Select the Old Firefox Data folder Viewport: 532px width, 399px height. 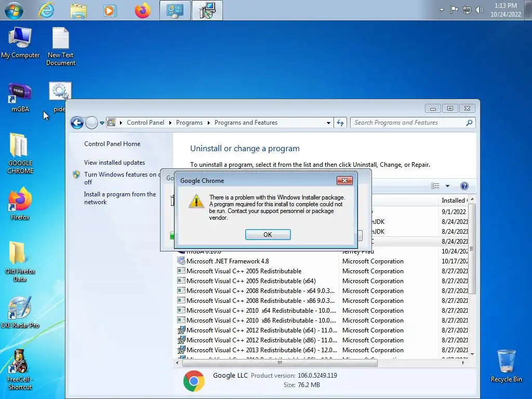(x=20, y=262)
